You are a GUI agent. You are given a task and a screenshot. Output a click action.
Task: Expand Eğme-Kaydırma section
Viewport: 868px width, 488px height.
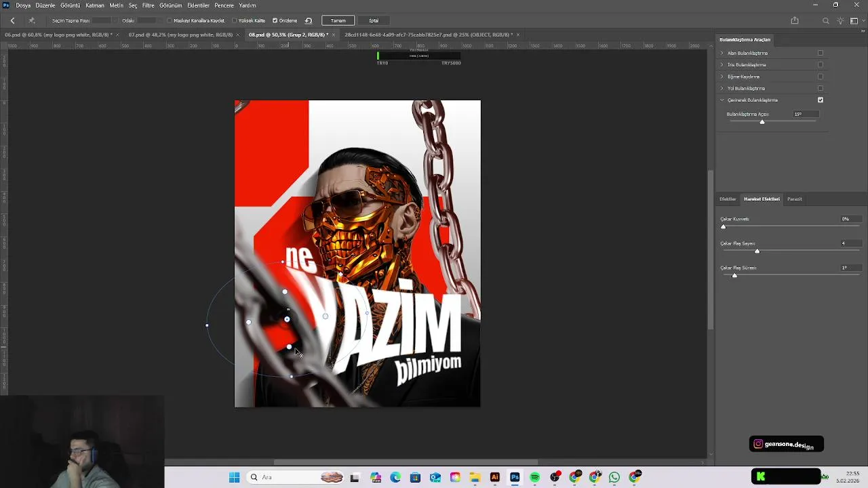(x=722, y=77)
